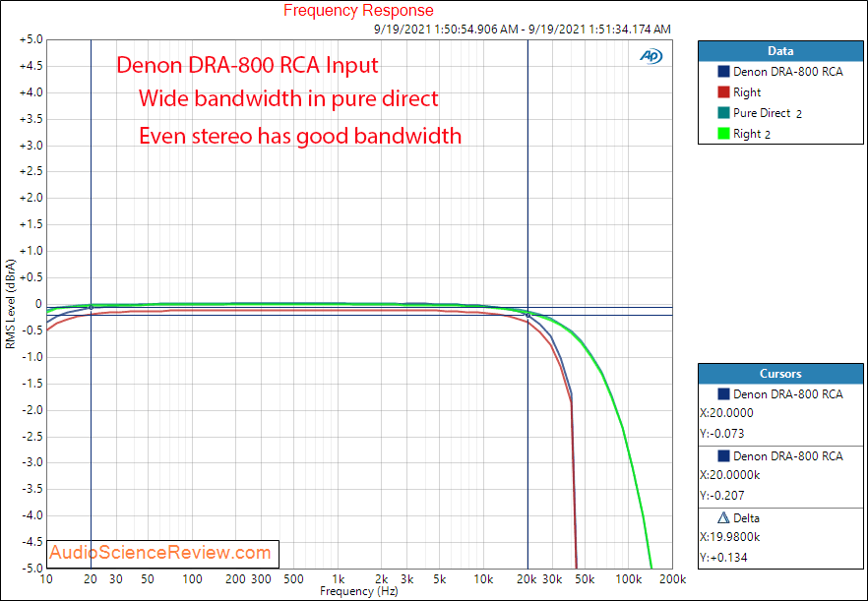Select dark blue swatch in the Data legend
This screenshot has height=601, width=868.
723,72
